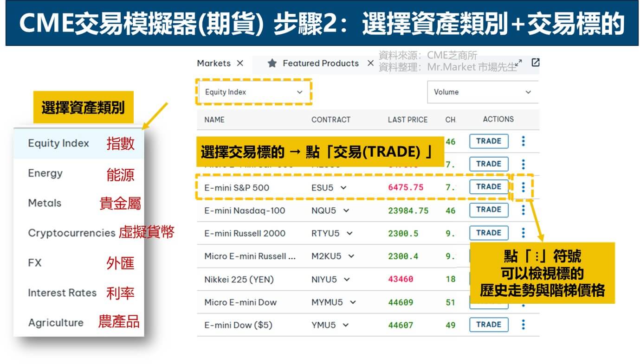Viewport: 640px width, 364px height.
Task: Expand the NQU5 contract selector
Action: tap(346, 211)
